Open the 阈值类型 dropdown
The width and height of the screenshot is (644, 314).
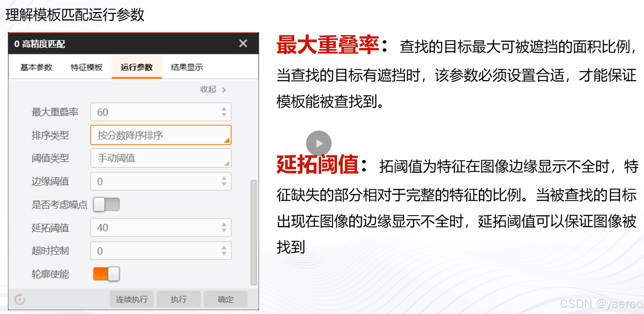161,158
